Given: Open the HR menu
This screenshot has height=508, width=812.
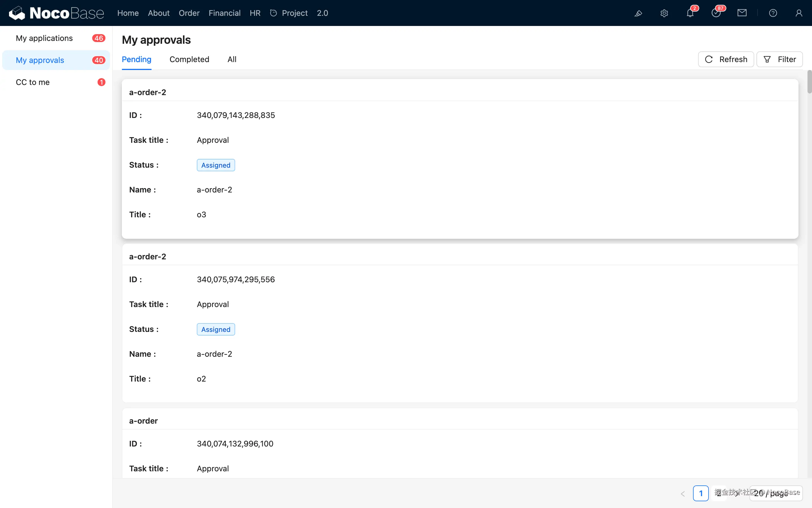Looking at the screenshot, I should click(x=255, y=13).
